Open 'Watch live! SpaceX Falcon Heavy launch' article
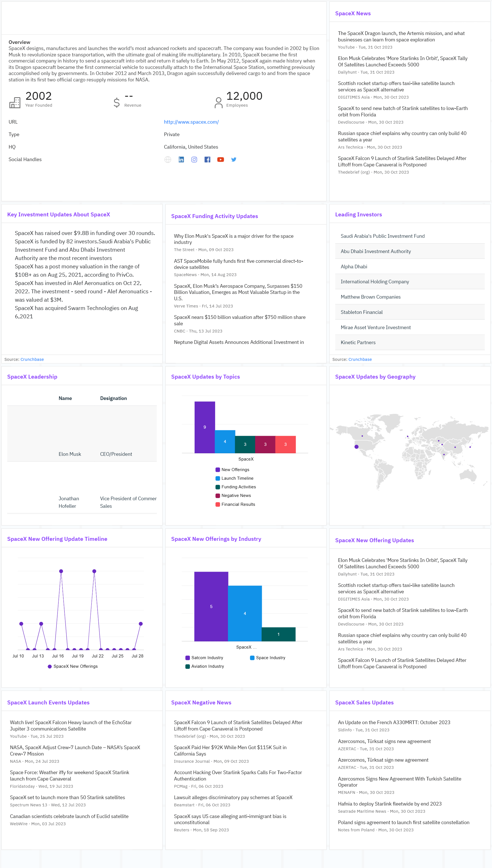This screenshot has height=868, width=492. tap(71, 726)
